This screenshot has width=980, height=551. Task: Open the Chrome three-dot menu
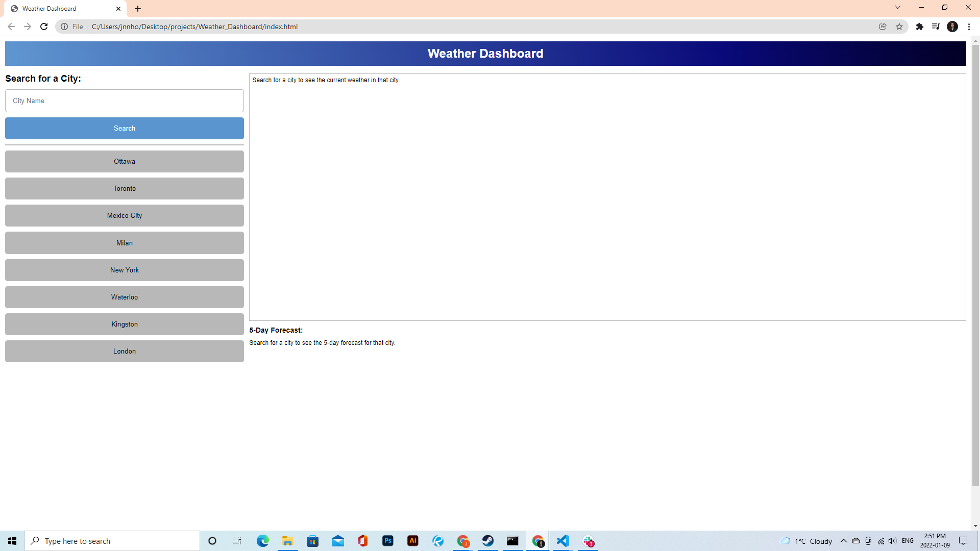point(969,27)
